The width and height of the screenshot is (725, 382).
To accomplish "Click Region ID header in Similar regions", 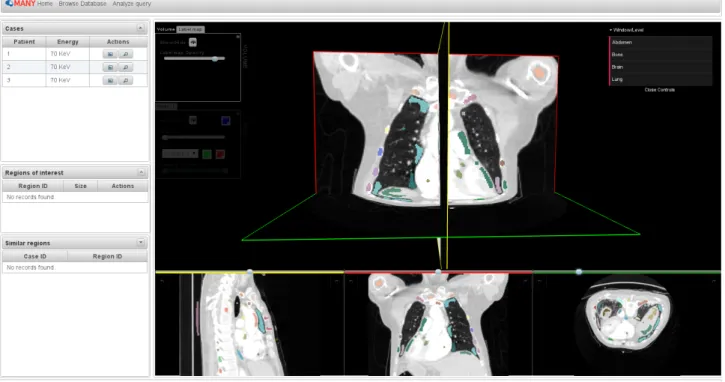I will tap(107, 256).
